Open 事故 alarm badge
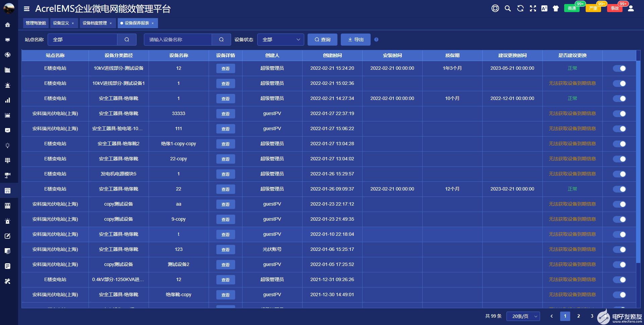The width and height of the screenshot is (644, 325). [x=615, y=8]
